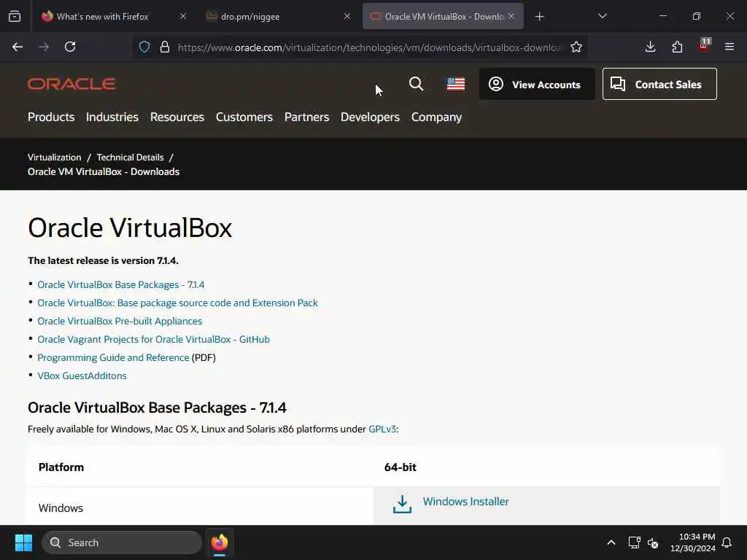The height and width of the screenshot is (560, 747).
Task: Click the Oracle logo
Action: (72, 85)
